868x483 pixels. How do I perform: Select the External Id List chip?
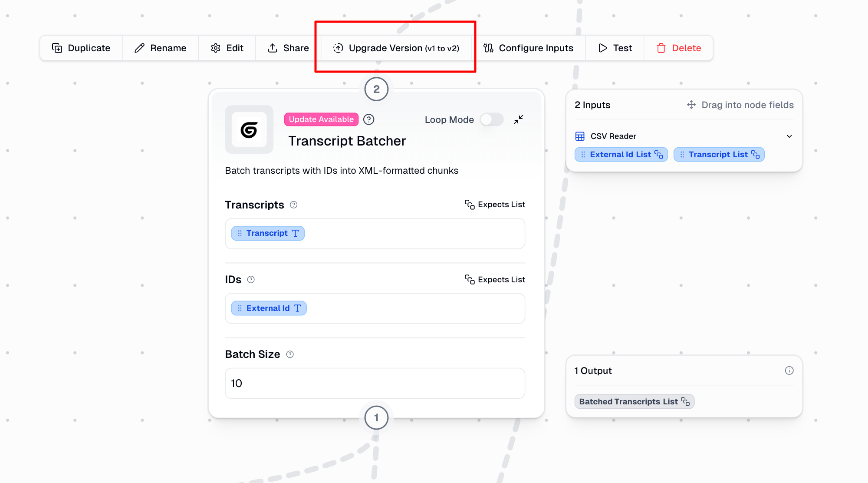point(621,155)
